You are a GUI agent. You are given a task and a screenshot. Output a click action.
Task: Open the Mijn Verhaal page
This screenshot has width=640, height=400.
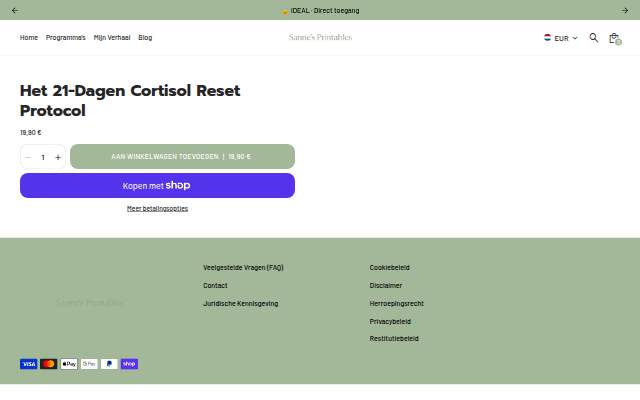pyautogui.click(x=112, y=38)
